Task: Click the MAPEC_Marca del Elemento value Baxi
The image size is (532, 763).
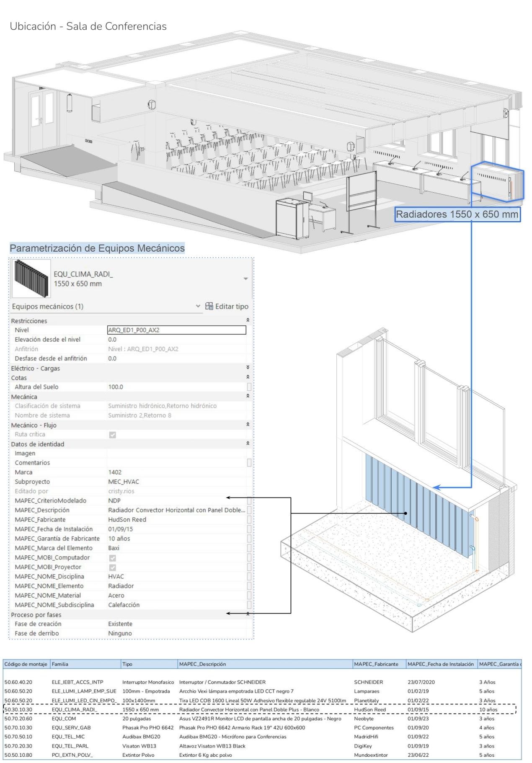Action: 114,548
